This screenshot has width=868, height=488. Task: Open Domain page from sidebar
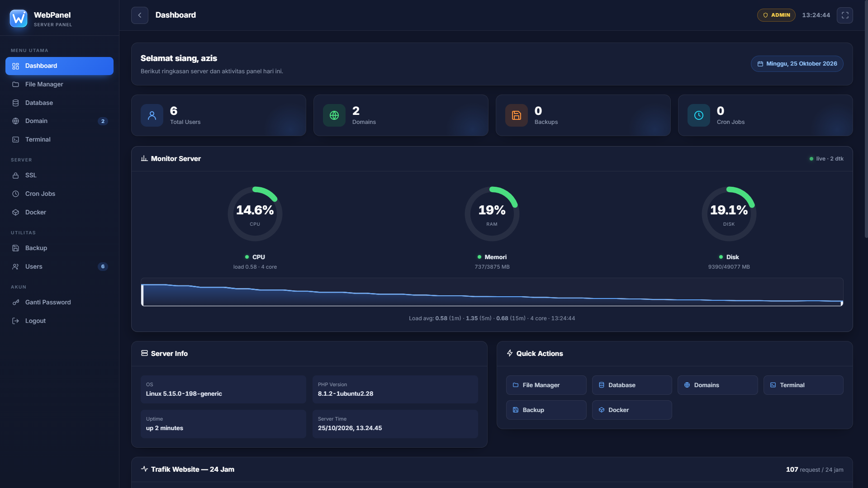tap(59, 121)
